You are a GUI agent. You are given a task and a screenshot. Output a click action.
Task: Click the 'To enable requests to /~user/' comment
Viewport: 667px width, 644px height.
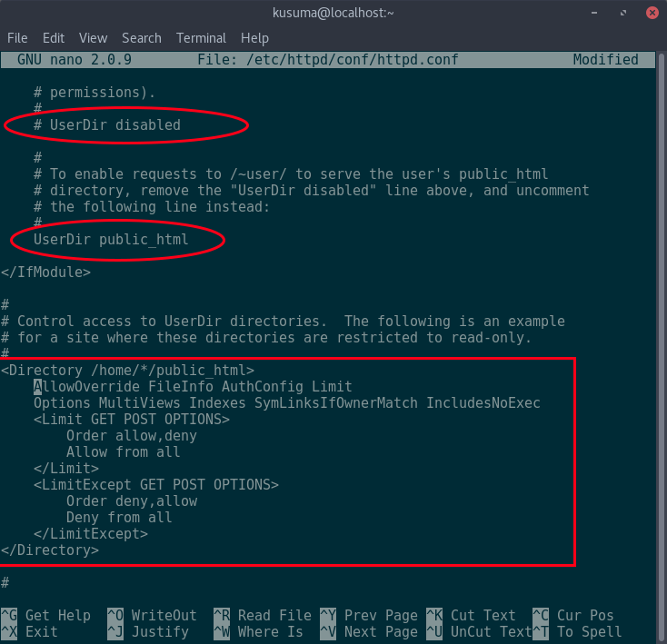(291, 174)
